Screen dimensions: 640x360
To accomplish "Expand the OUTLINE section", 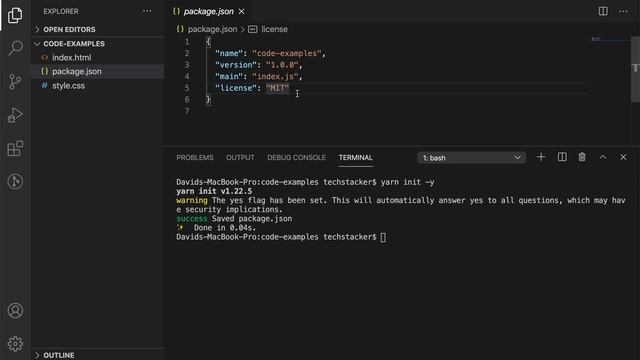I will pos(98,355).
